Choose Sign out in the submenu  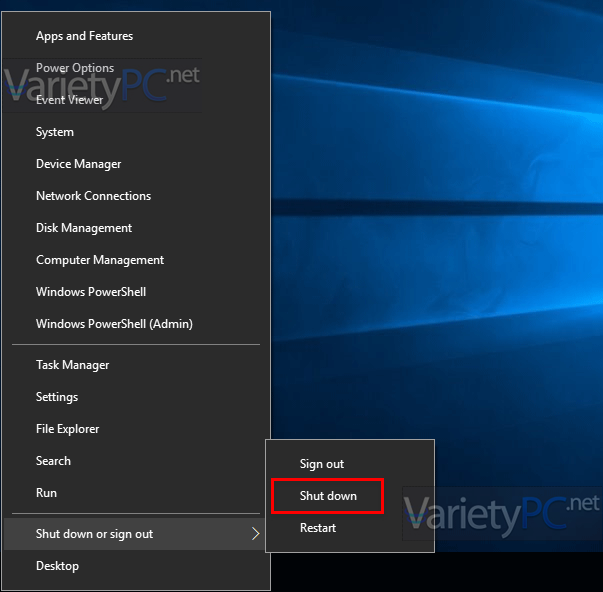point(350,464)
